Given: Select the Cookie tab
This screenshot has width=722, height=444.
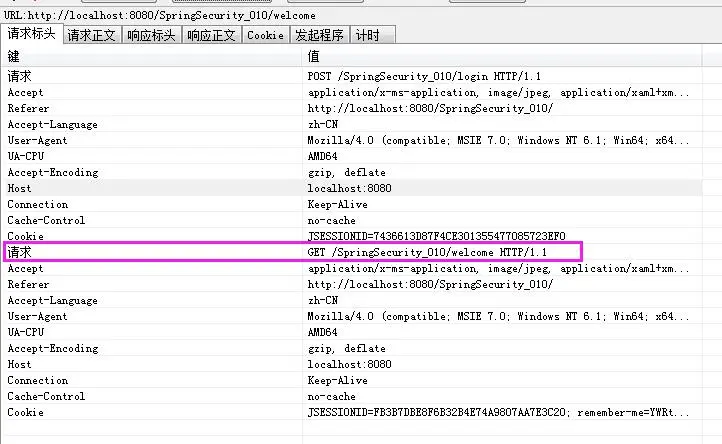Looking at the screenshot, I should 266,35.
